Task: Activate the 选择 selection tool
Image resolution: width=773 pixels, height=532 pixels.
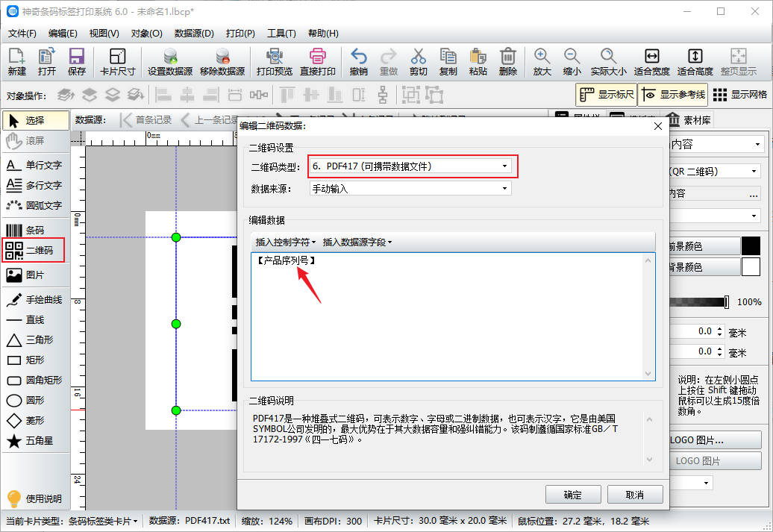Action: [x=36, y=120]
